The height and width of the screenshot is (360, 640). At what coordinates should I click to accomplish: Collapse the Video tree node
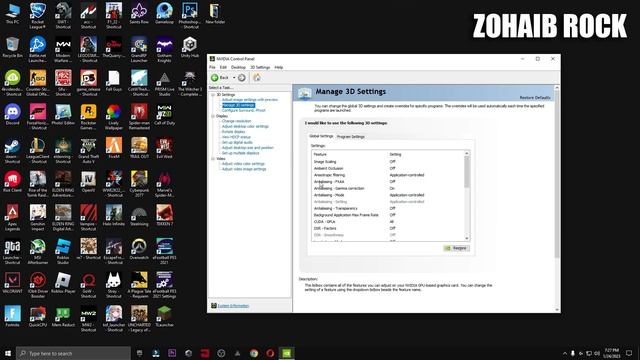tap(213, 159)
